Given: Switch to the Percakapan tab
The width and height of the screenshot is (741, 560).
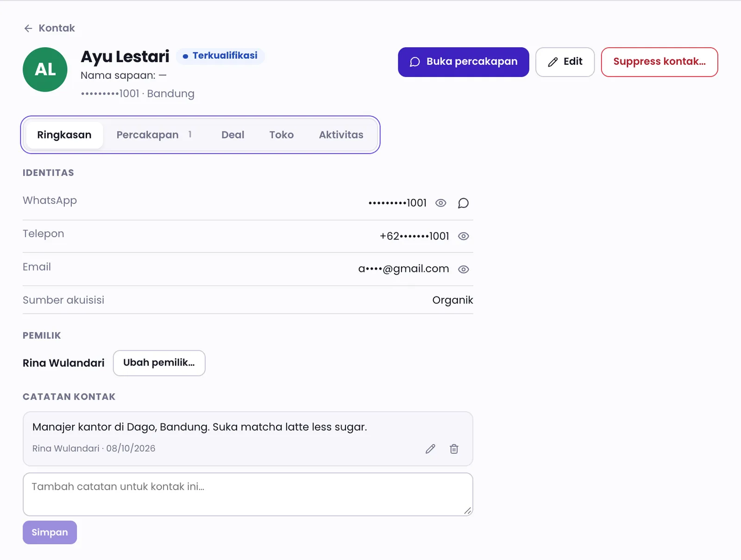Looking at the screenshot, I should (x=154, y=135).
